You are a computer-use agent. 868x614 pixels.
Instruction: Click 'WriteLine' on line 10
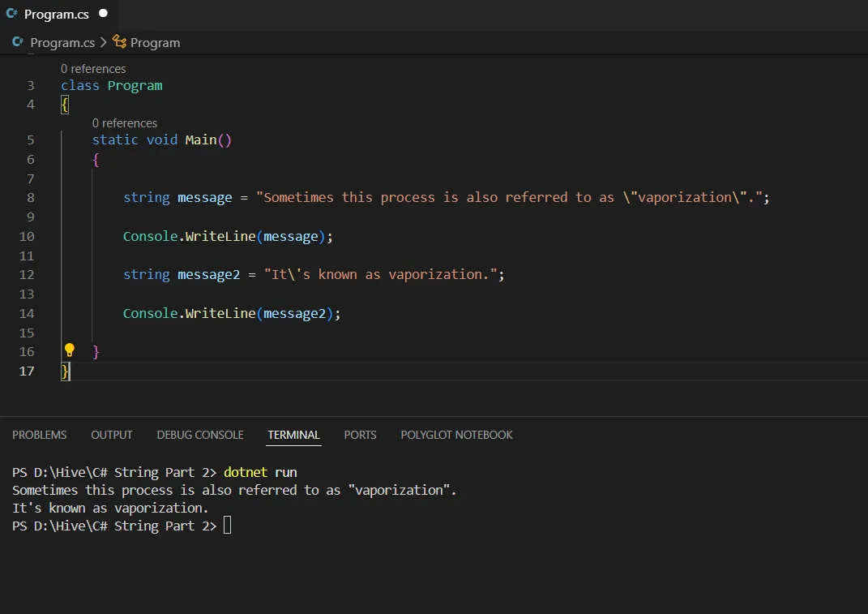click(220, 237)
